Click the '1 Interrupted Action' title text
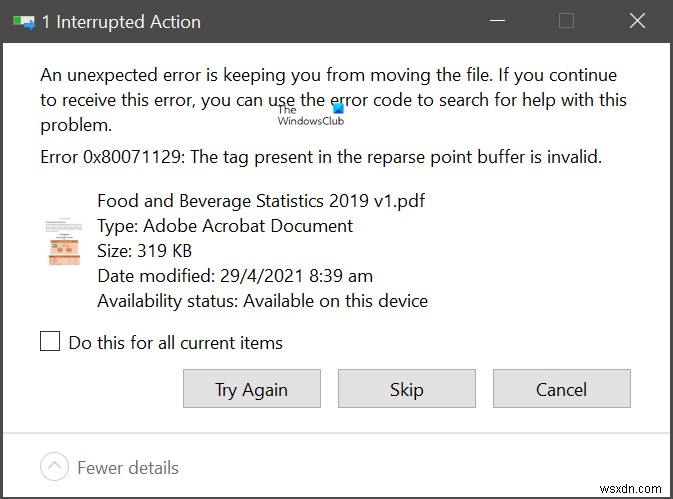This screenshot has width=673, height=499. (121, 21)
